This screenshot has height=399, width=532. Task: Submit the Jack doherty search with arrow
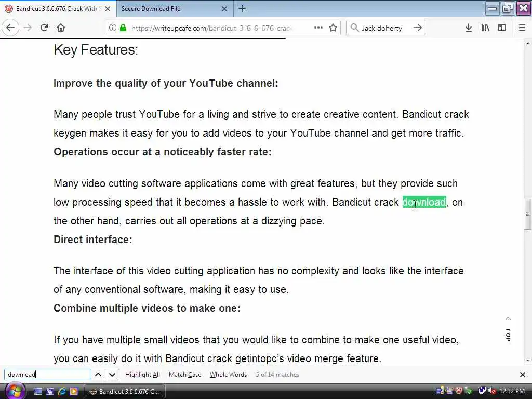(418, 28)
